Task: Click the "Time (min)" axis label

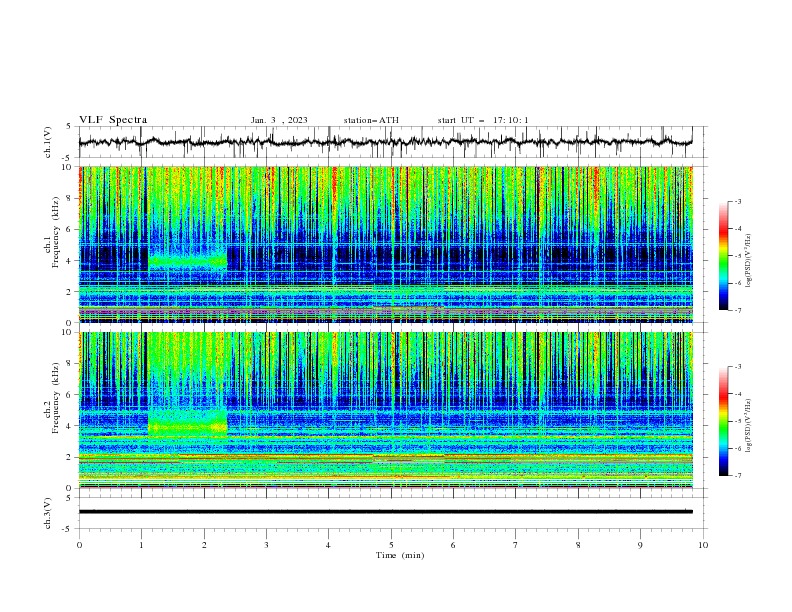Action: tap(400, 555)
